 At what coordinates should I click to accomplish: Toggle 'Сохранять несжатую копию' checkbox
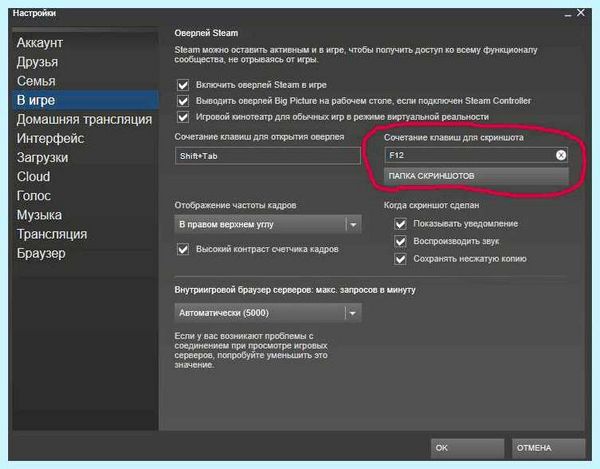400,259
